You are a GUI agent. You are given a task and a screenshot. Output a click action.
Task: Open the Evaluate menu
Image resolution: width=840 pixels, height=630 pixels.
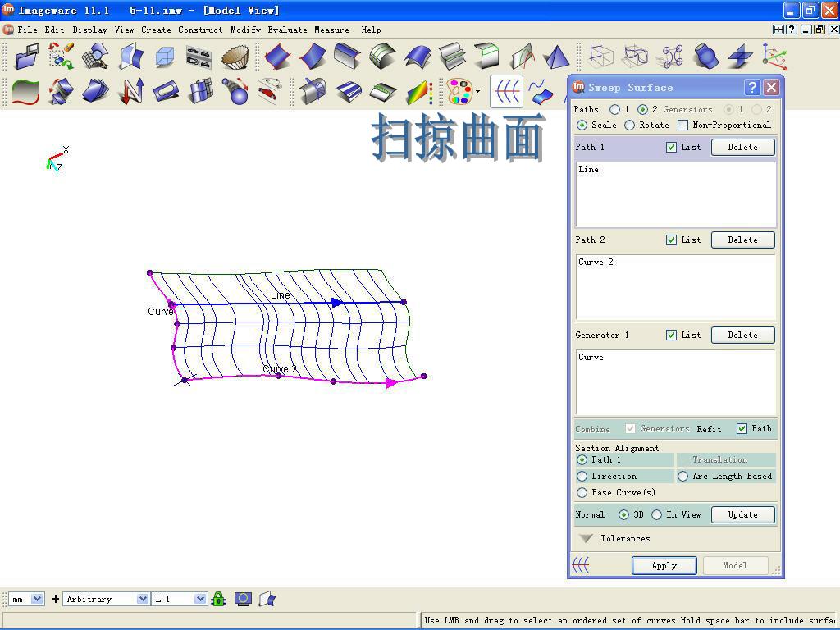click(288, 30)
